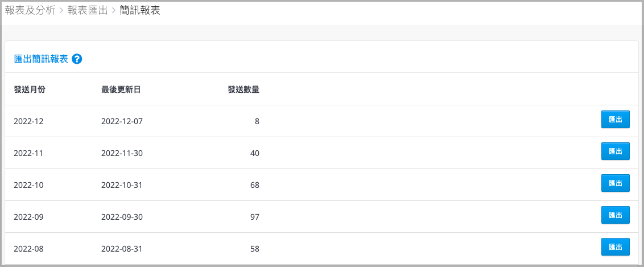Export the 2022-09 SMS report

tap(615, 215)
